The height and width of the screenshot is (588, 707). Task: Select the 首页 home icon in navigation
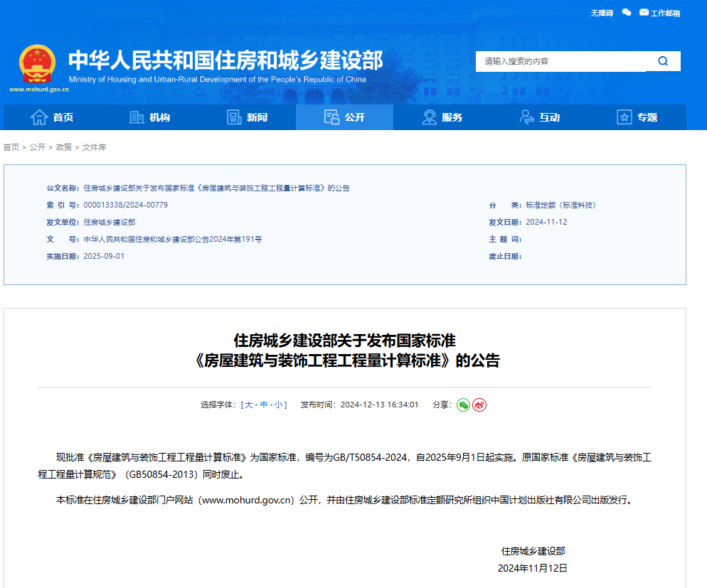(40, 117)
